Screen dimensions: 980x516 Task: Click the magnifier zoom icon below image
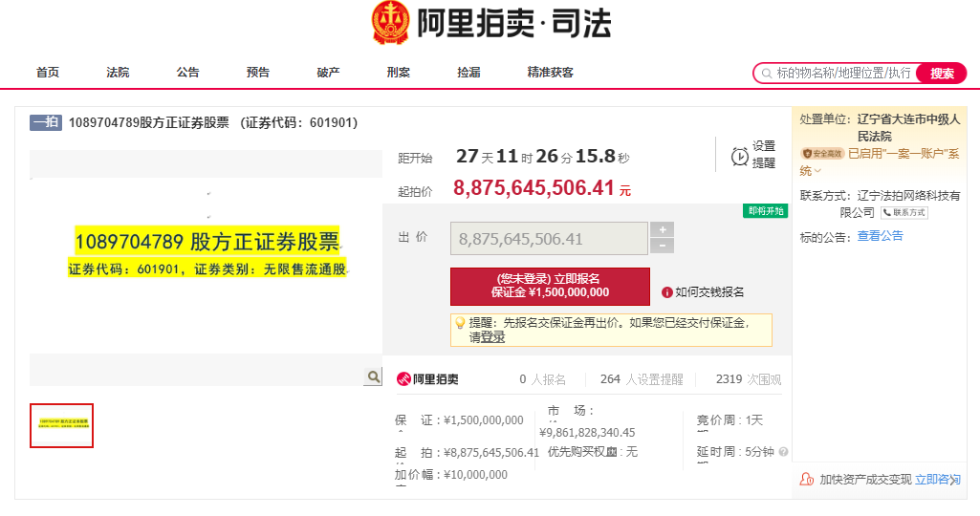(373, 376)
